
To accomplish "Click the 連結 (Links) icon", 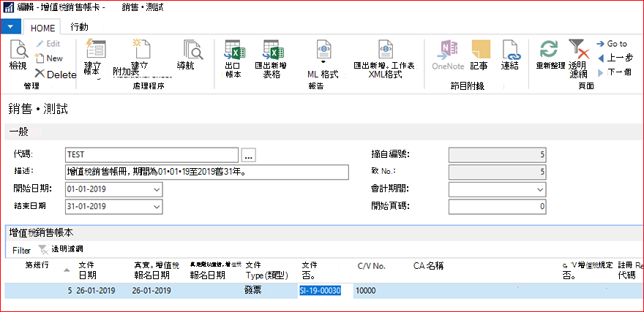I will click(512, 50).
